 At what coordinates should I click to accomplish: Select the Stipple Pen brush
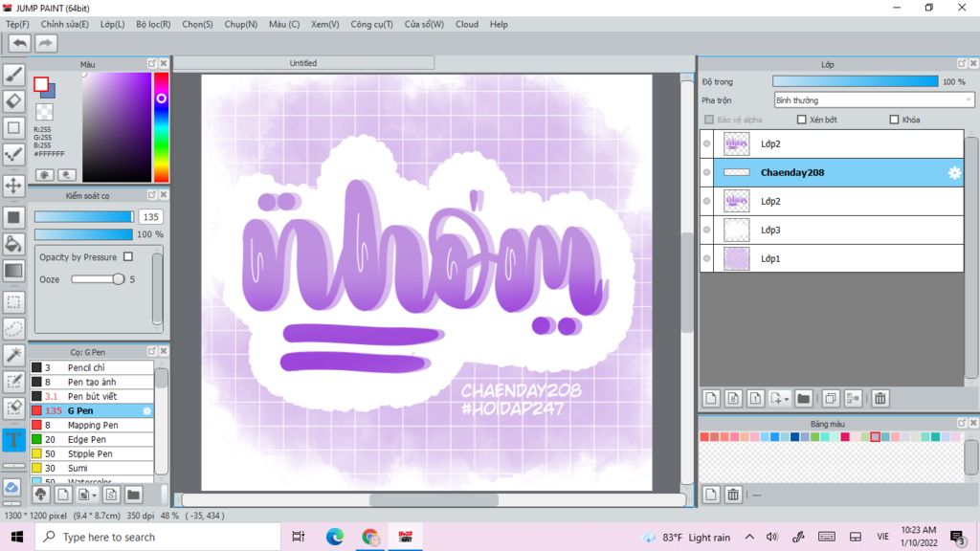click(92, 453)
